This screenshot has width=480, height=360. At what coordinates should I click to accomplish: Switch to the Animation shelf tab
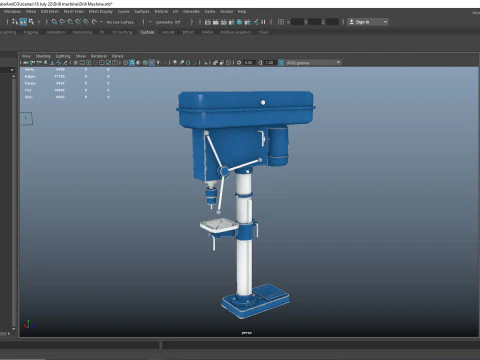[56, 32]
